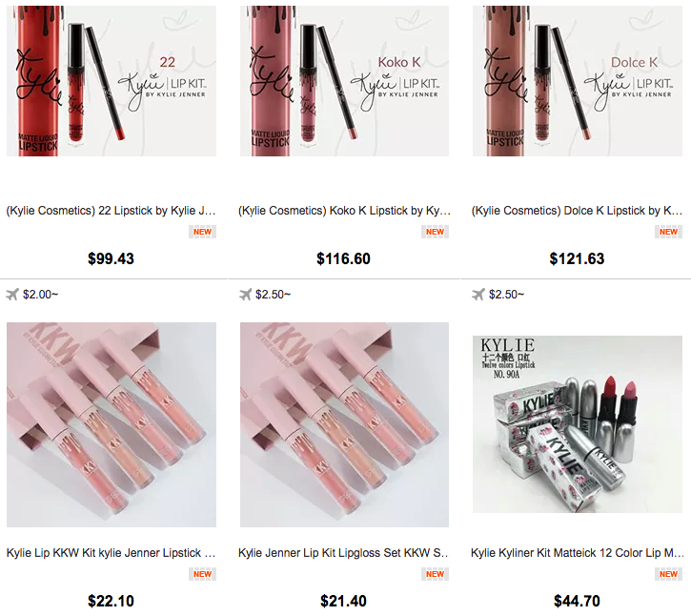
Task: Click the airplane icon under Dolce K listing
Action: coord(478,294)
